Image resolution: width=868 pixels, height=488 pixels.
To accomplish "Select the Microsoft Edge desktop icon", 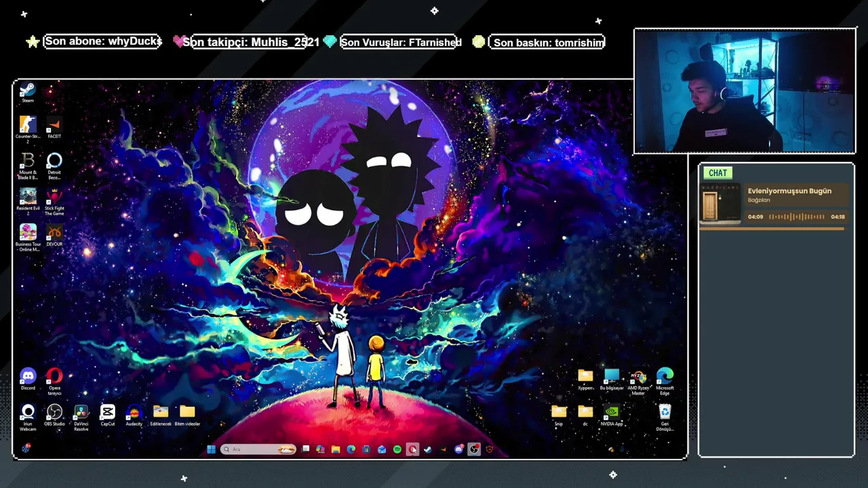I will point(665,382).
